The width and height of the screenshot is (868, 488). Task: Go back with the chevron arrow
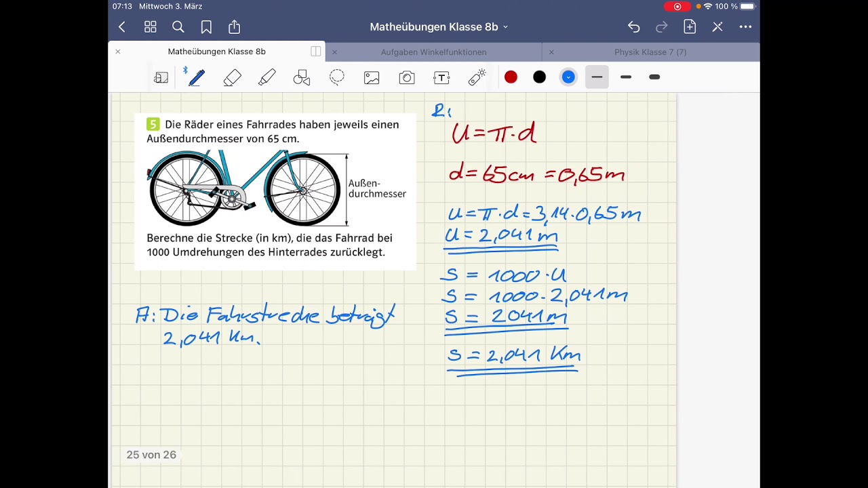(x=122, y=27)
